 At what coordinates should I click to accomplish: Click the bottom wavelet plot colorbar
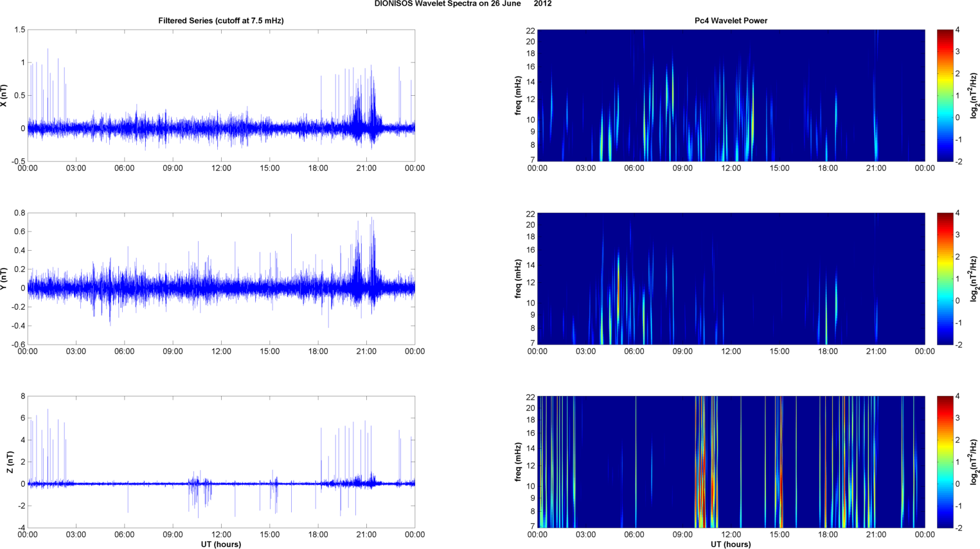point(945,462)
